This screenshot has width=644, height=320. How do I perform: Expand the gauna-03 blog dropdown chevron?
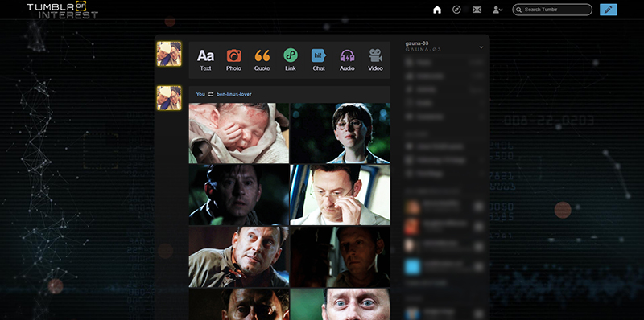point(481,47)
